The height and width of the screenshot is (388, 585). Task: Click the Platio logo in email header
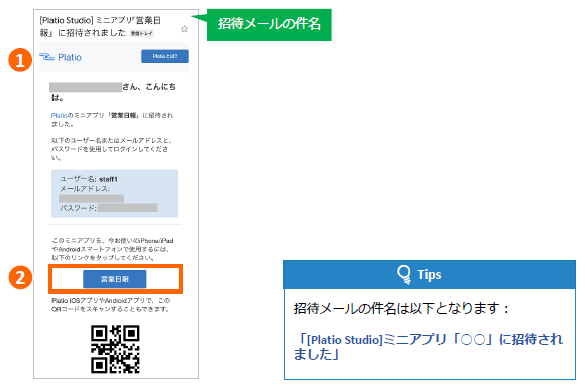pos(60,57)
